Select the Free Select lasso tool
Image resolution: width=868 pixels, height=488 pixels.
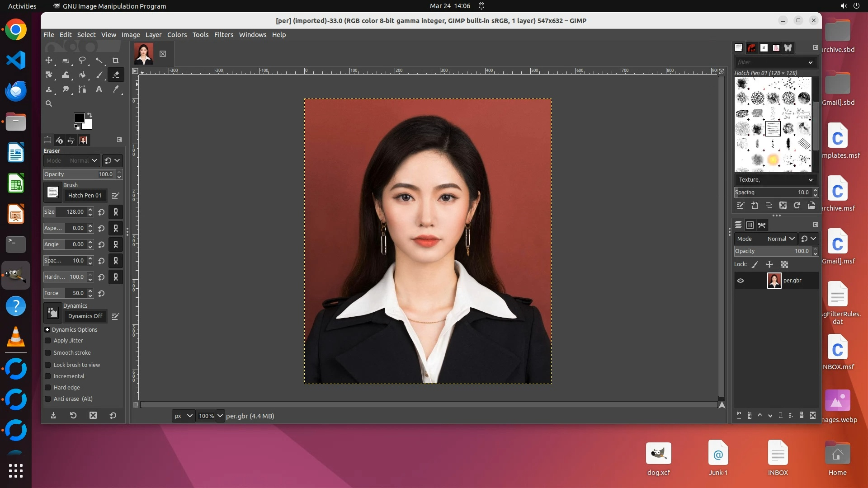(82, 61)
